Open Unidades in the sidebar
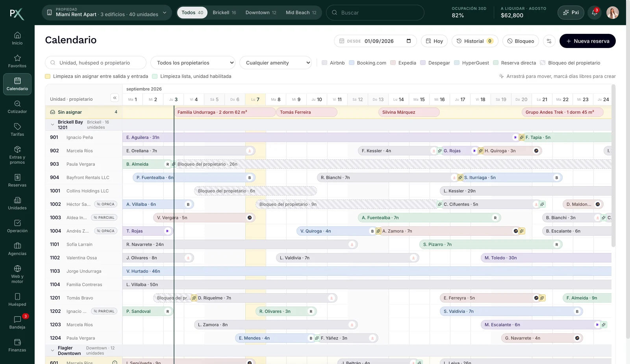The image size is (630, 364). [17, 203]
